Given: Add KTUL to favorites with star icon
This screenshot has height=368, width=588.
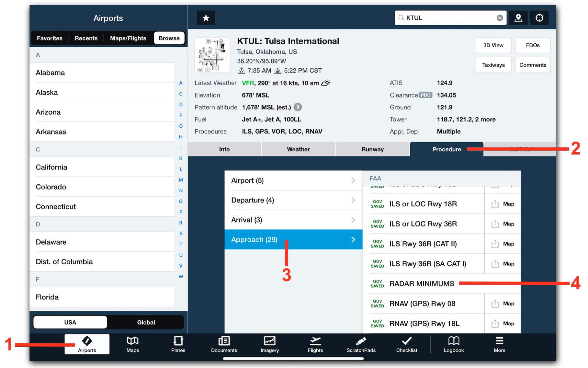Looking at the screenshot, I should coord(206,18).
